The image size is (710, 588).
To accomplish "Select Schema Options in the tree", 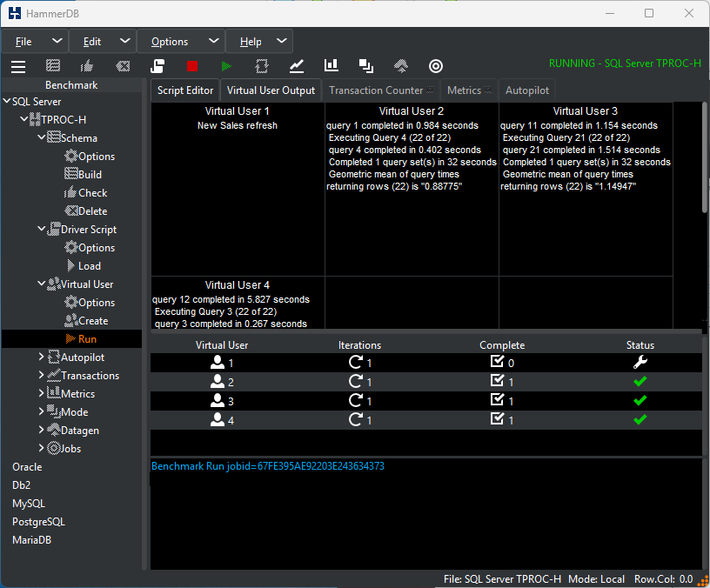I will (90, 157).
